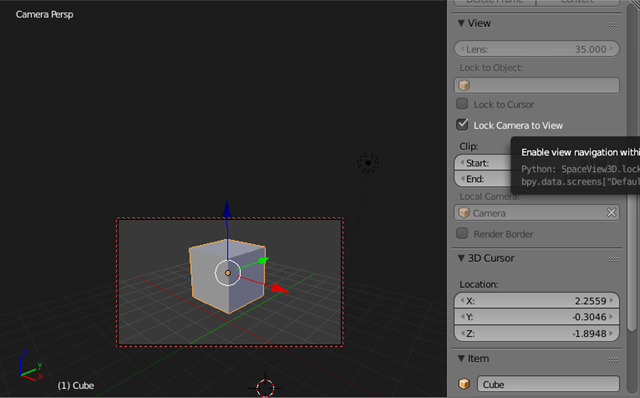Image resolution: width=640 pixels, height=398 pixels.
Task: Click the 3D cursor crosshair at bottom
Action: pyautogui.click(x=265, y=387)
